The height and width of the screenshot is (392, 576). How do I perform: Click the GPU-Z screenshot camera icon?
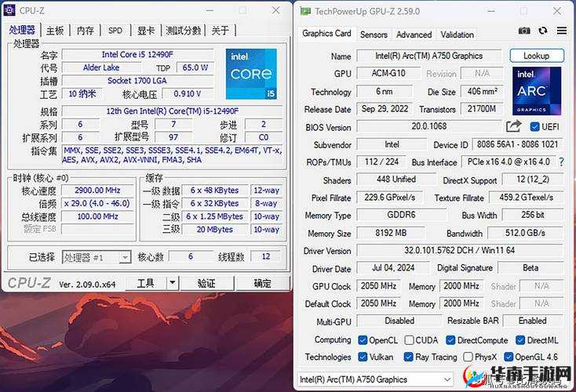click(524, 31)
